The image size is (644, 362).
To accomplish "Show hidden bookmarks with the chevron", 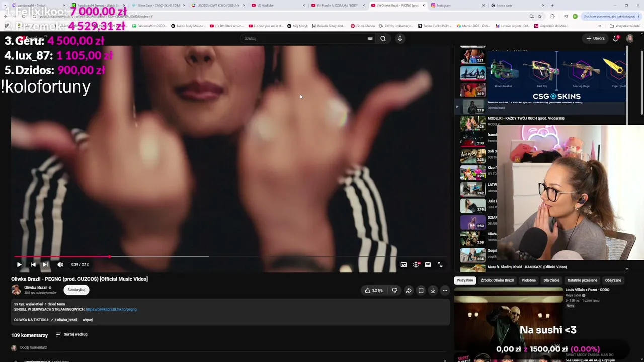I will coord(599,26).
